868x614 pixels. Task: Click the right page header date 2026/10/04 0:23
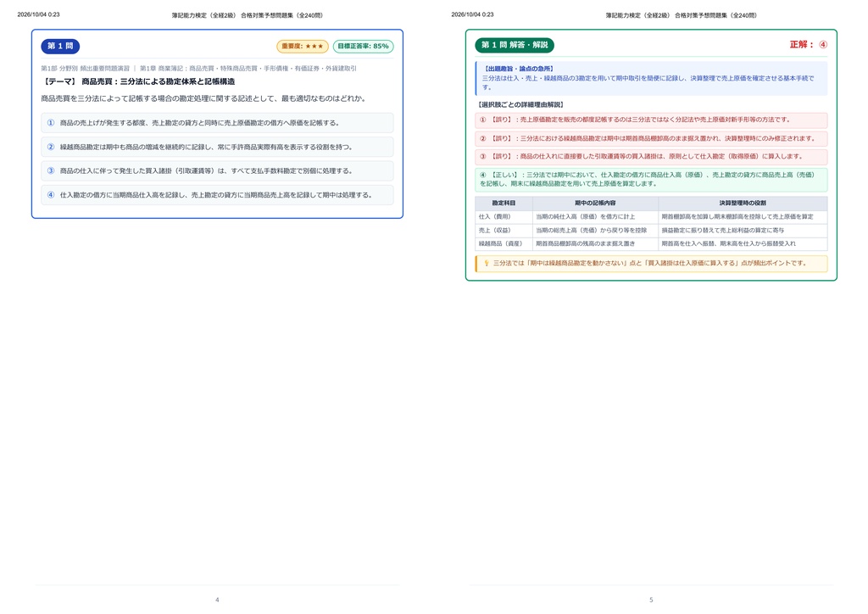[472, 14]
